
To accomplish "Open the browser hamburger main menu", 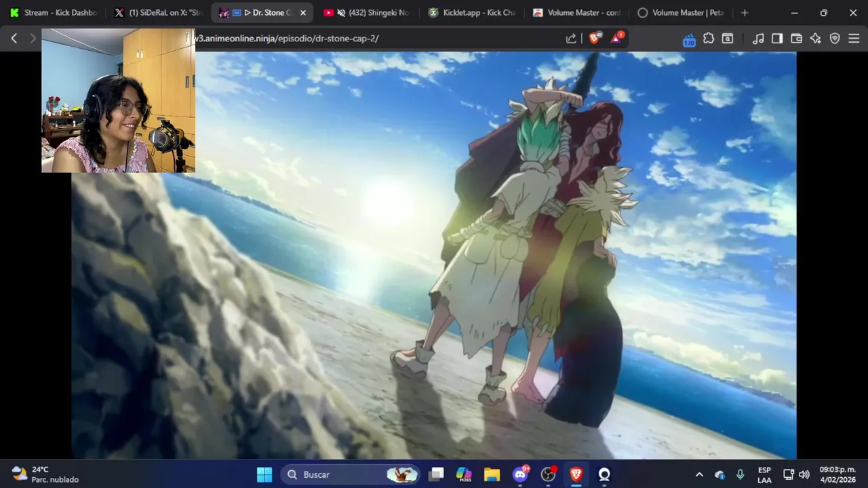I will coord(854,39).
